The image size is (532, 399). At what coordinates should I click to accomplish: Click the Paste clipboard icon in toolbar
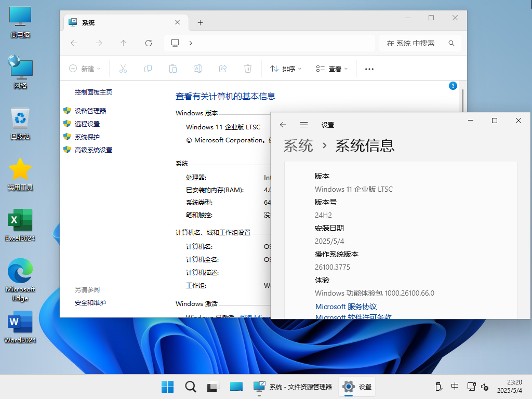click(173, 69)
